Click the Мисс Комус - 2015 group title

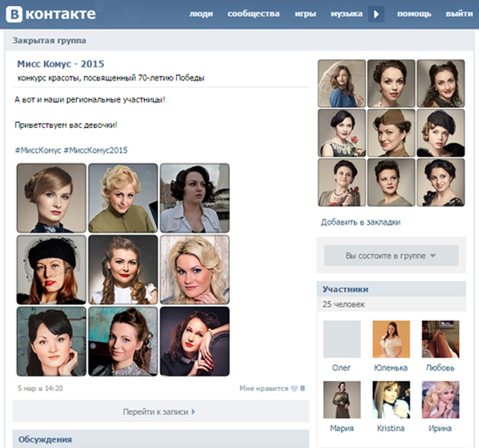point(60,64)
